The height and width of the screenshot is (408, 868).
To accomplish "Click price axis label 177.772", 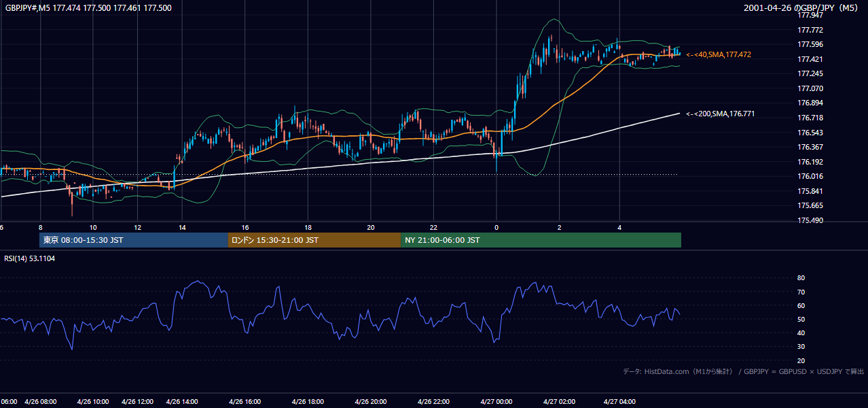I will click(810, 30).
